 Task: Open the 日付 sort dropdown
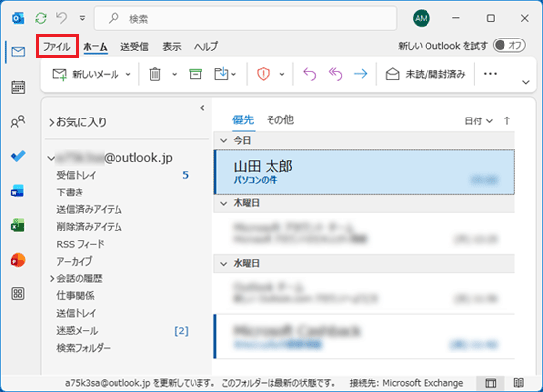(x=478, y=121)
